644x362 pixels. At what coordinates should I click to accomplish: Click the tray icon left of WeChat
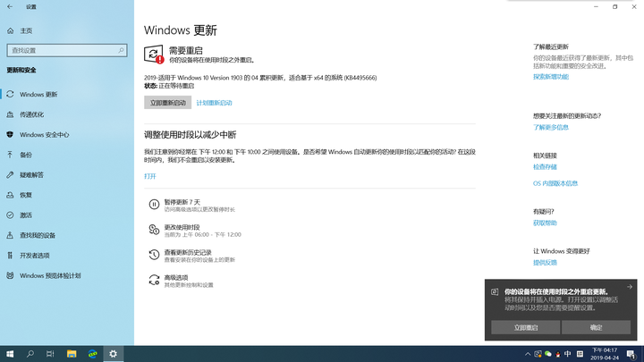point(538,354)
